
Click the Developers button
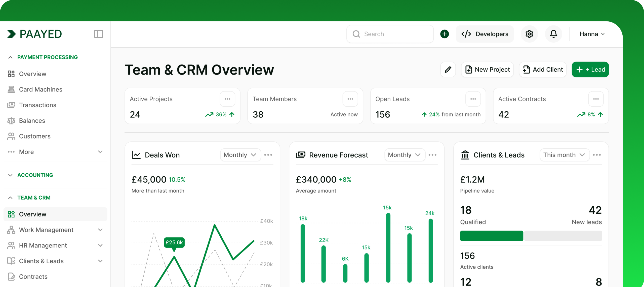click(x=485, y=34)
